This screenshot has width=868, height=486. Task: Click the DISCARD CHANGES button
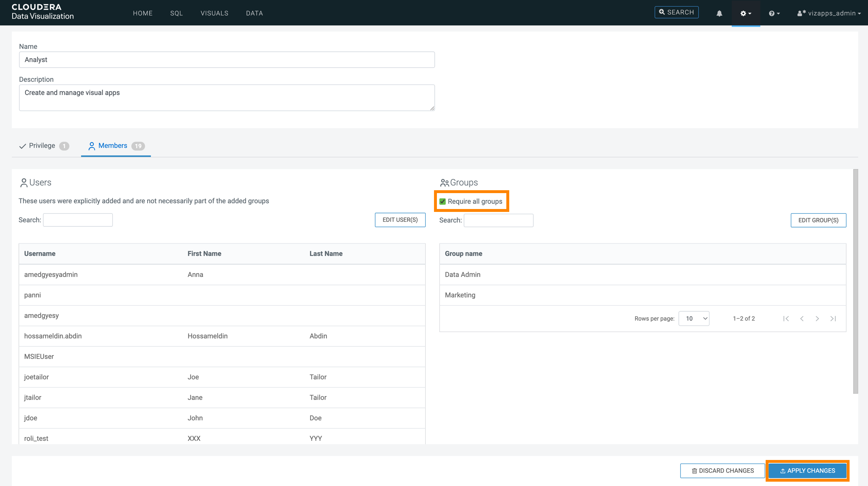723,470
